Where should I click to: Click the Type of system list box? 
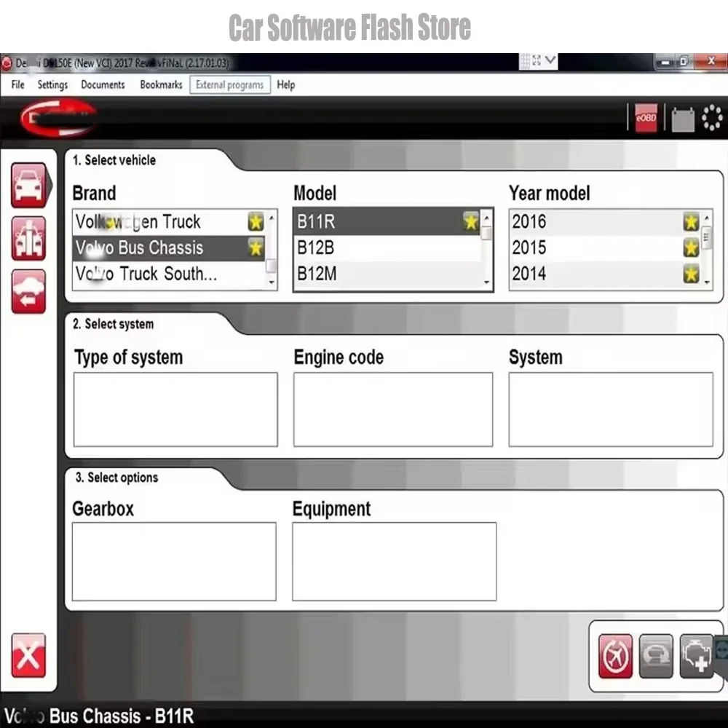click(x=175, y=409)
